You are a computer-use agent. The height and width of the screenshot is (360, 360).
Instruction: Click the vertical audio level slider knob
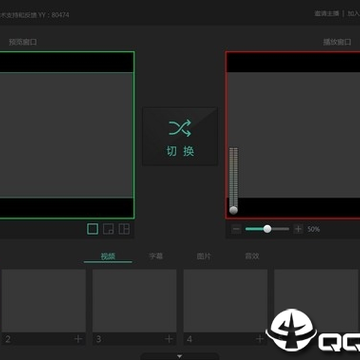pyautogui.click(x=234, y=210)
